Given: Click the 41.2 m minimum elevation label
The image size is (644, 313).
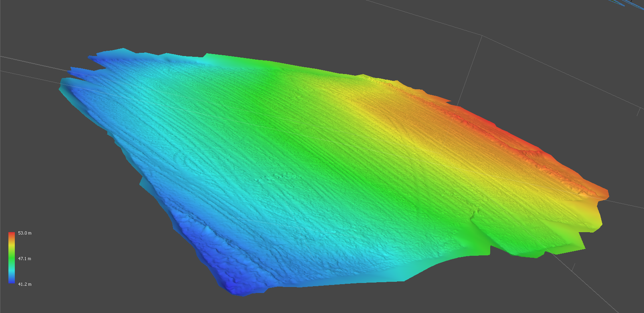Looking at the screenshot, I should pos(24,284).
